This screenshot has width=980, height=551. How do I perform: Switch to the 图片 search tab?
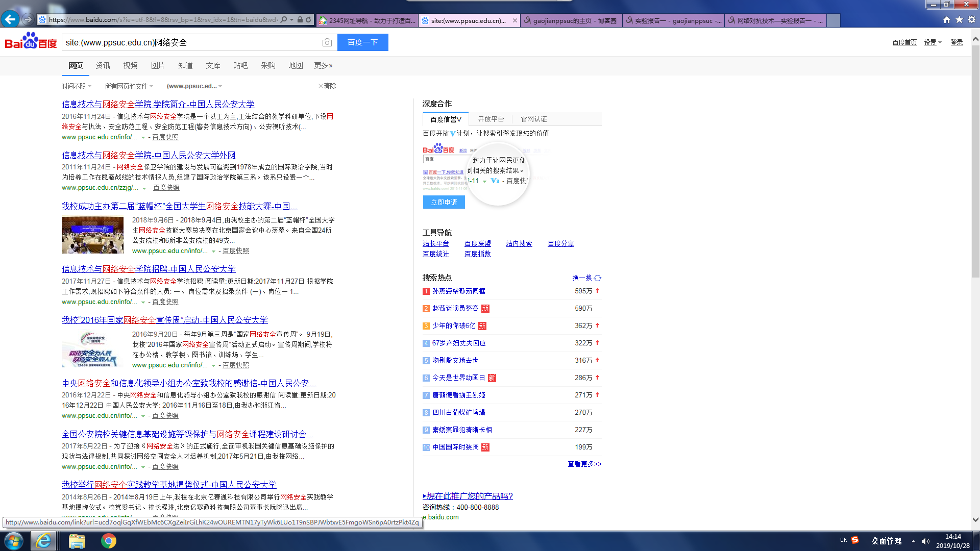pos(158,65)
